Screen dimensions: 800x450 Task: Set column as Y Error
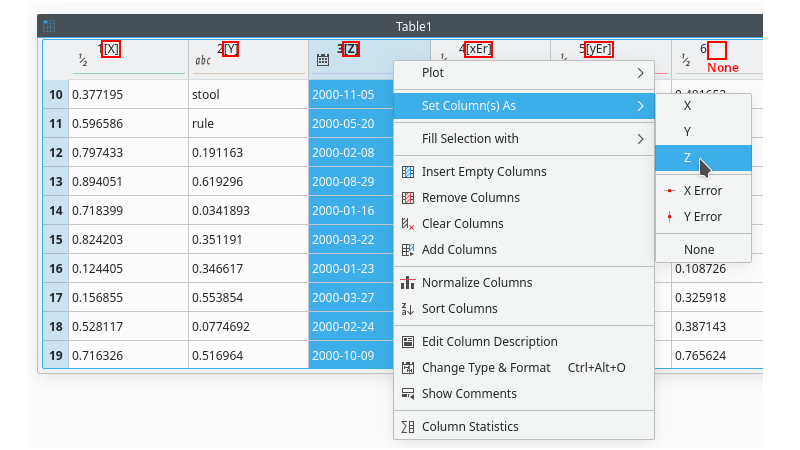tap(702, 217)
